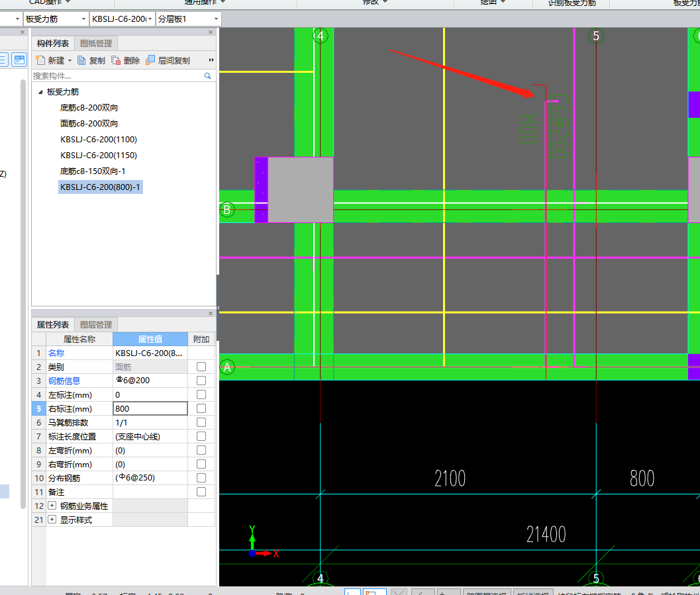Screen dimensions: 700x595
Task: Tick the 附加 checkbox for 马凳筋排数
Action: click(201, 422)
